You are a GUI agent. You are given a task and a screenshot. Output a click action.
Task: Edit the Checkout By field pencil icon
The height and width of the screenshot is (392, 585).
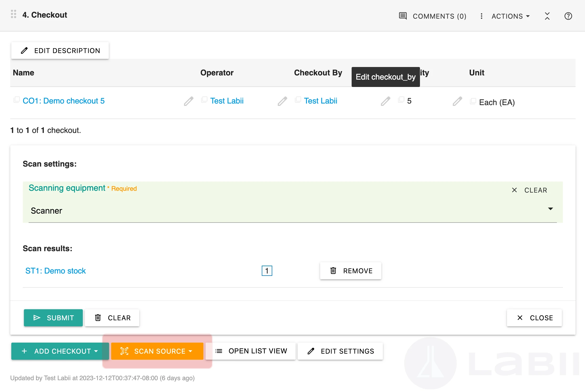(x=282, y=101)
